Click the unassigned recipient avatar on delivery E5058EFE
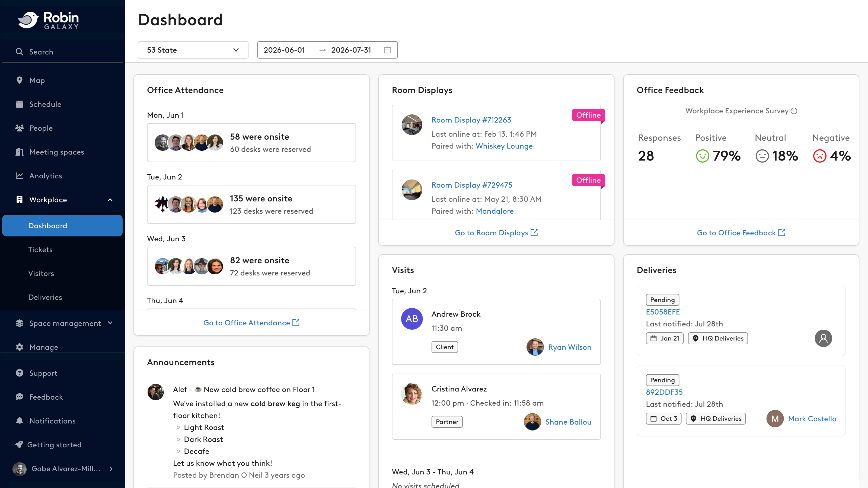 [823, 338]
